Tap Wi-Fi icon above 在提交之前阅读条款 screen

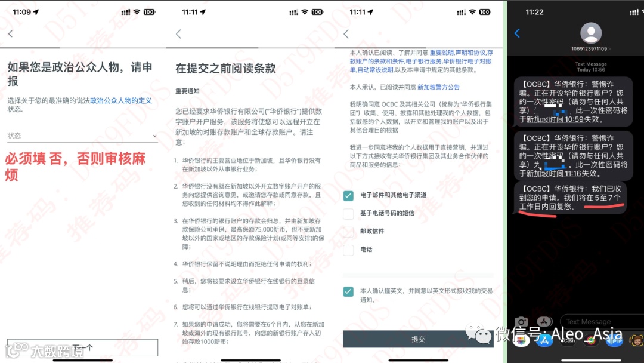click(305, 12)
